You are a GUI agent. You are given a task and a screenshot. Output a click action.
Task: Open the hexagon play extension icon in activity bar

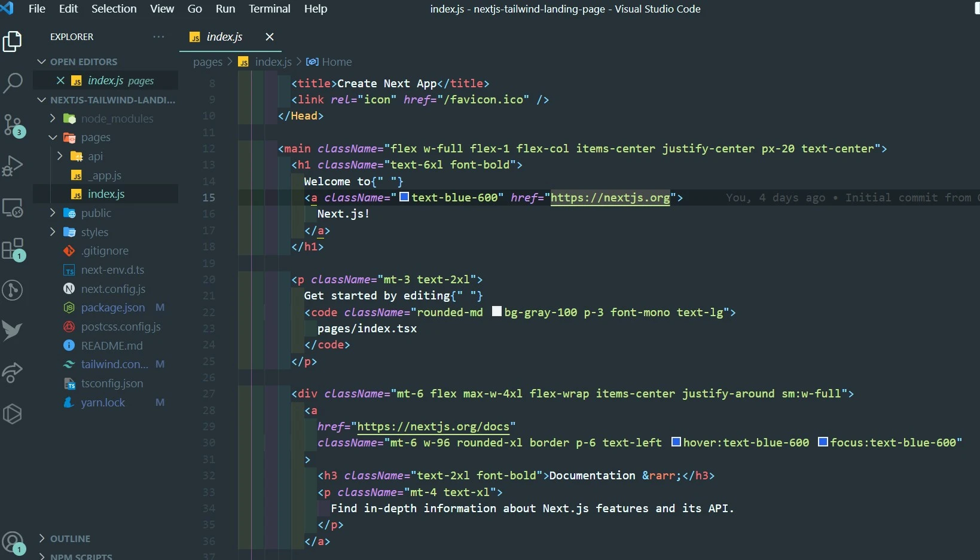coord(13,414)
